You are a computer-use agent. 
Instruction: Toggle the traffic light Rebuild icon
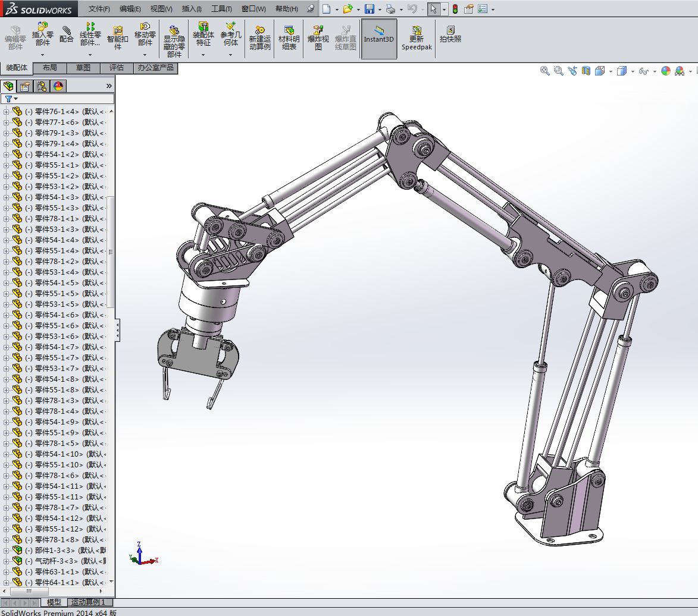[x=455, y=9]
